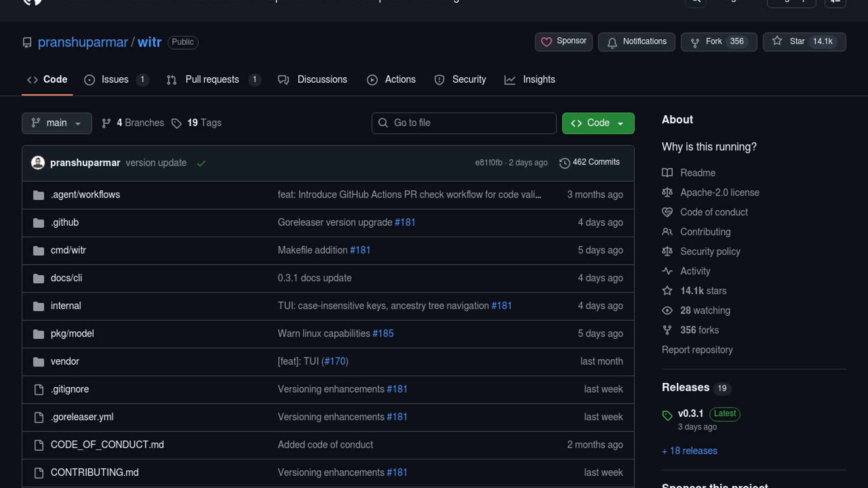This screenshot has height=488, width=868.
Task: Open the + 18 releases link
Action: tap(689, 451)
